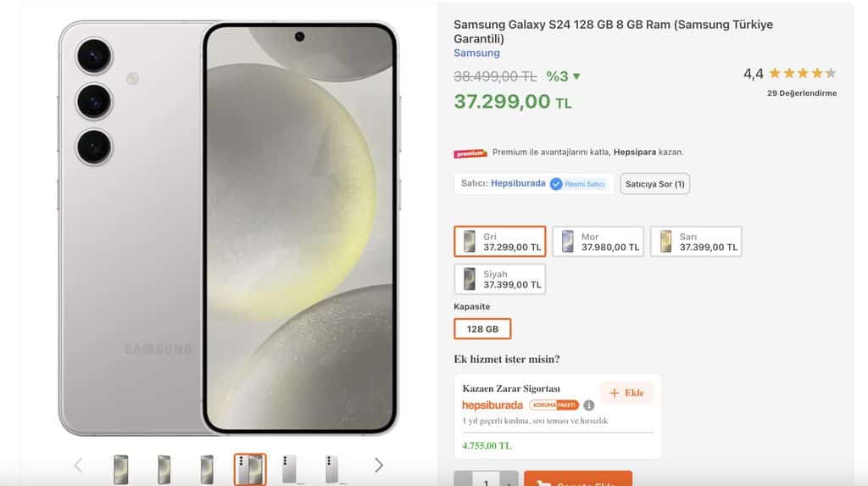Open the Hepsiburada seller link
Image resolution: width=868 pixels, height=486 pixels.
517,183
